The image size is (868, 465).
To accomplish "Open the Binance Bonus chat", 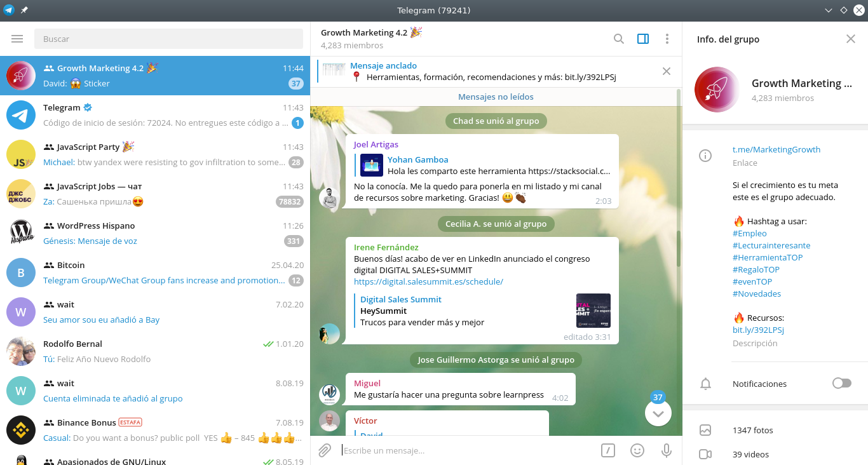I will click(x=155, y=430).
